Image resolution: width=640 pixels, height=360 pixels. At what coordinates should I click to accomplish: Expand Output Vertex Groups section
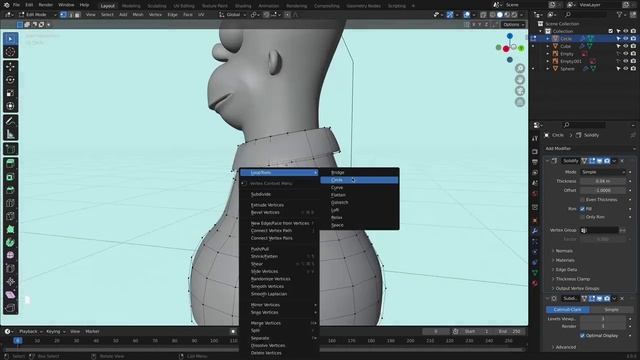click(576, 288)
